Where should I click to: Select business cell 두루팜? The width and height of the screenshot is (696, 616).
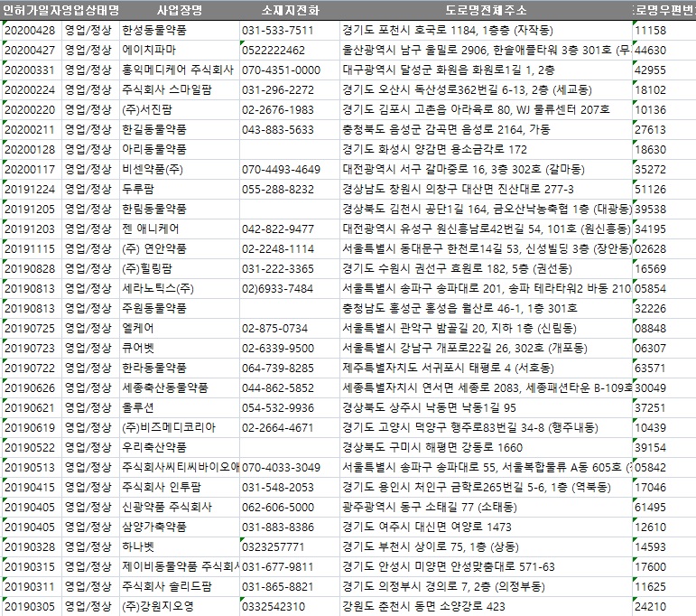[180, 189]
